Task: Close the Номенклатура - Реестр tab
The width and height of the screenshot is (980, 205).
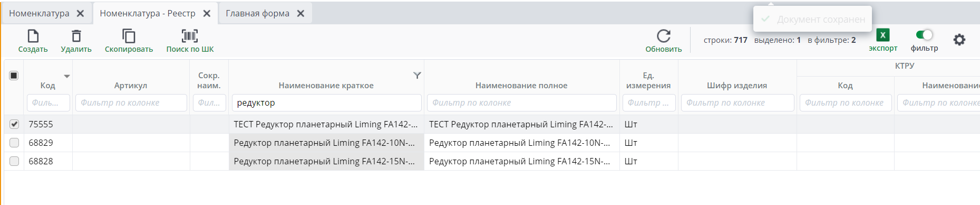Action: click(x=207, y=13)
